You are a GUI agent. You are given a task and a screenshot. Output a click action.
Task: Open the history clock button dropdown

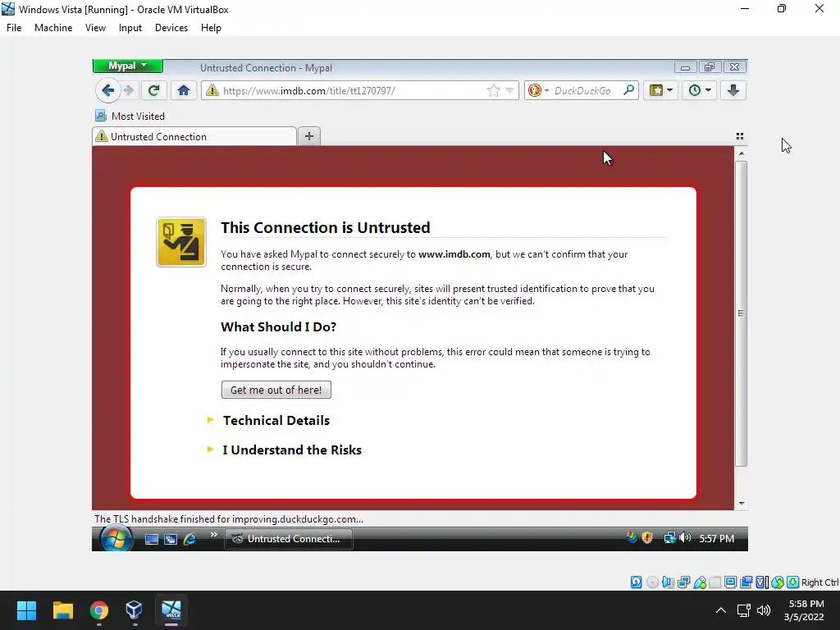699,90
